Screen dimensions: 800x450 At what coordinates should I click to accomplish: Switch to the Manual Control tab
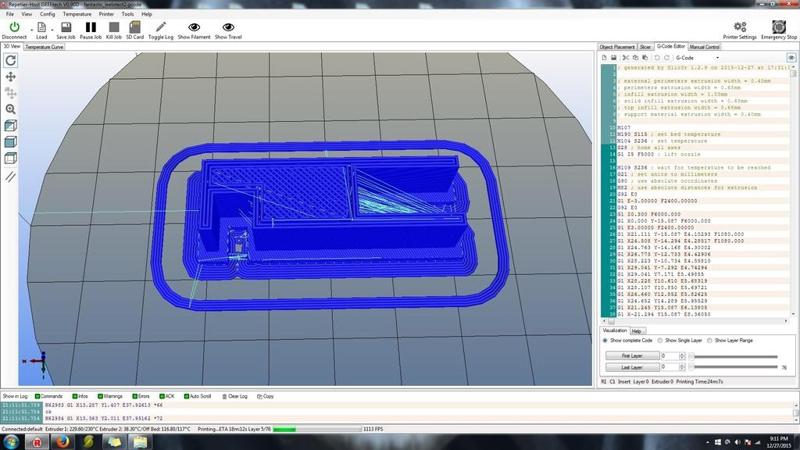pos(704,47)
